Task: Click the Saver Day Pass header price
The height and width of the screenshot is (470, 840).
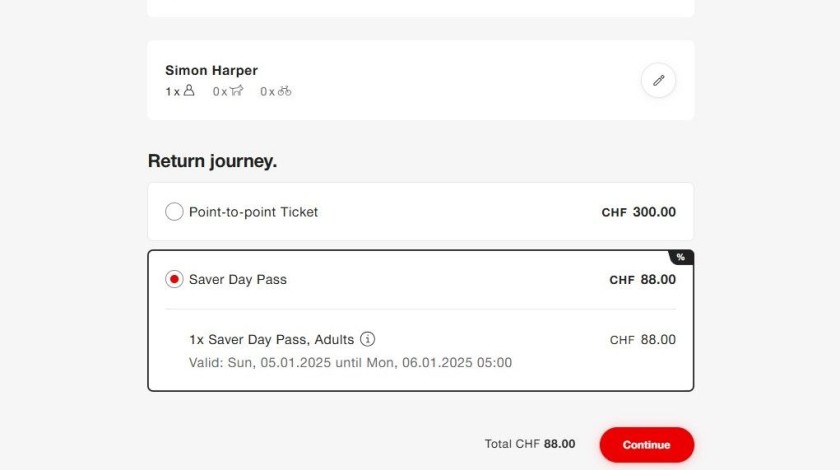Action: (x=642, y=280)
